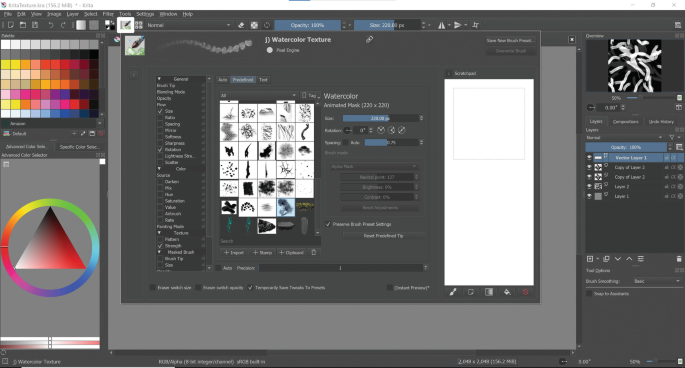This screenshot has width=685, height=368.
Task: Switch to the Text brush tip tab
Action: pyautogui.click(x=263, y=80)
